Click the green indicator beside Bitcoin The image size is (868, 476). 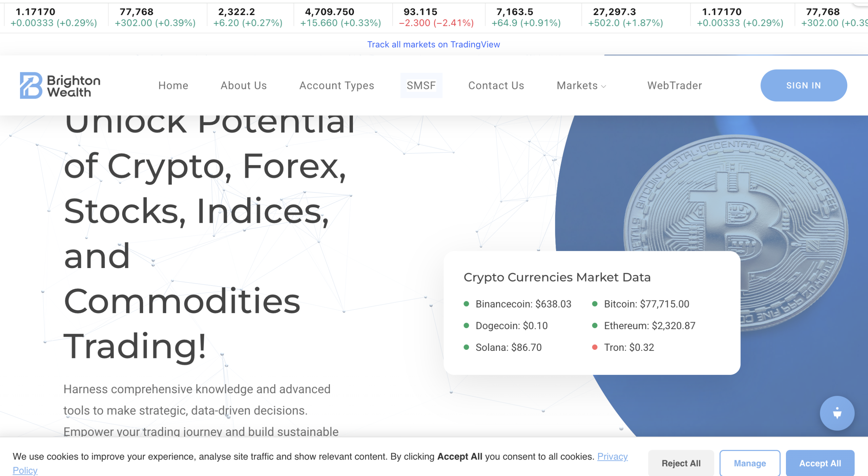click(595, 304)
